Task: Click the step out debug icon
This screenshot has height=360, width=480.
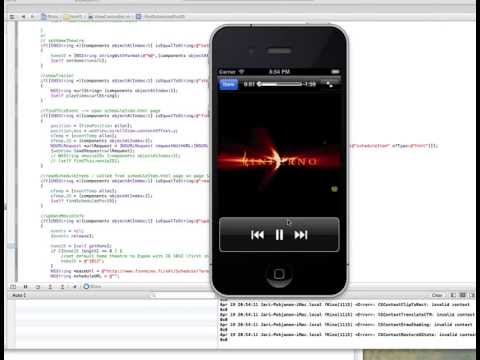Action: 62,287
